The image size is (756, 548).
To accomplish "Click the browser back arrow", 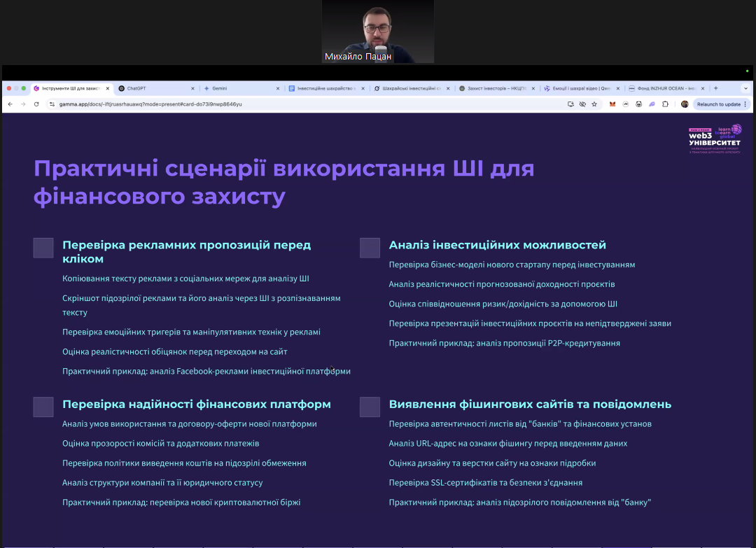I will coord(10,104).
